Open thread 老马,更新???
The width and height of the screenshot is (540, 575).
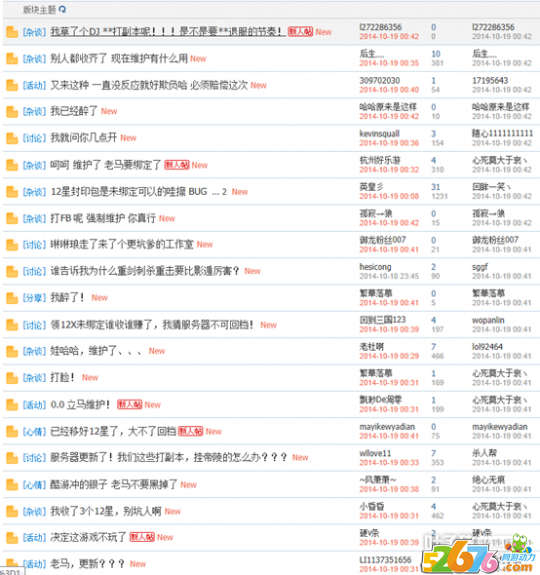[x=87, y=564]
